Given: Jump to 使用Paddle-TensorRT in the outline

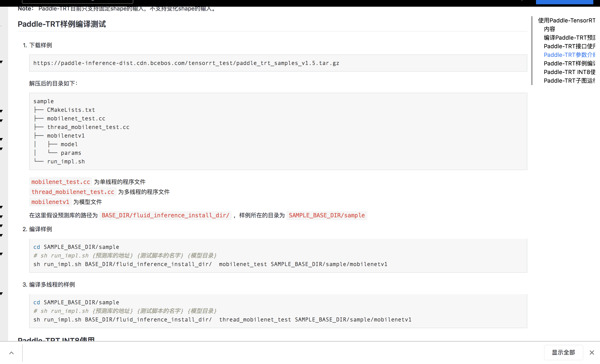Looking at the screenshot, I should point(566,21).
